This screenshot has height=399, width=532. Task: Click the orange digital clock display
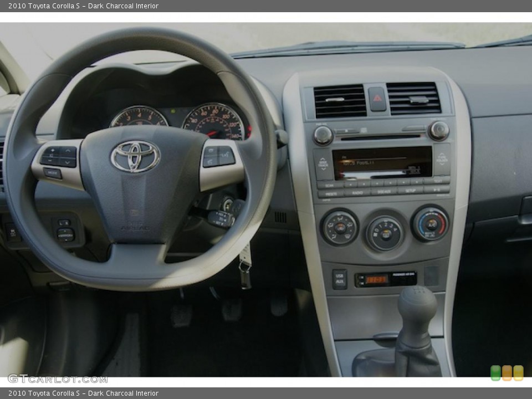pyautogui.click(x=376, y=280)
